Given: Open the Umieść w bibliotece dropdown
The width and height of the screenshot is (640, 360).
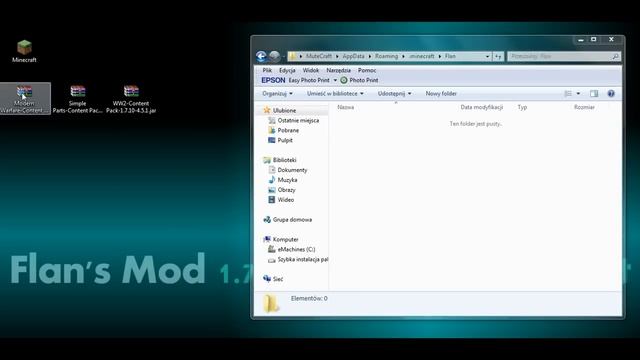Looking at the screenshot, I should pyautogui.click(x=335, y=93).
